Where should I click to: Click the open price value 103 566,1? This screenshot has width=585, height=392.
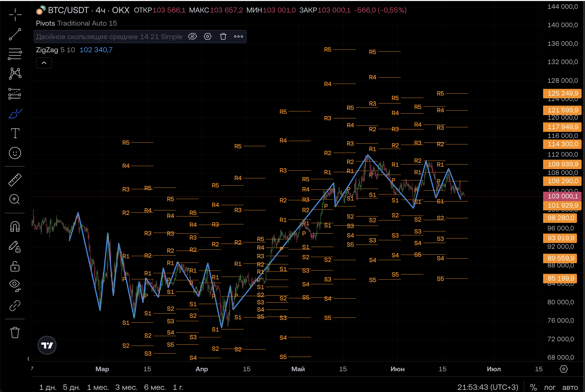click(169, 10)
